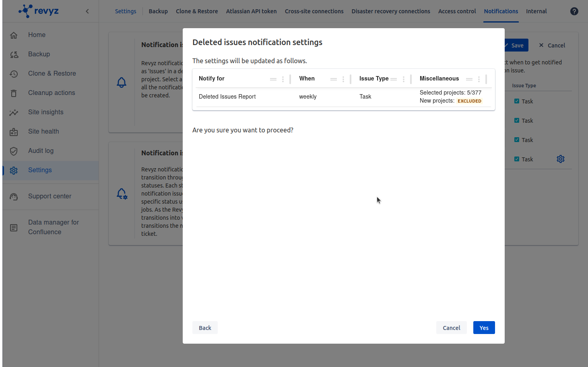Click the Backup icon in sidebar
The image size is (588, 367).
(x=14, y=55)
